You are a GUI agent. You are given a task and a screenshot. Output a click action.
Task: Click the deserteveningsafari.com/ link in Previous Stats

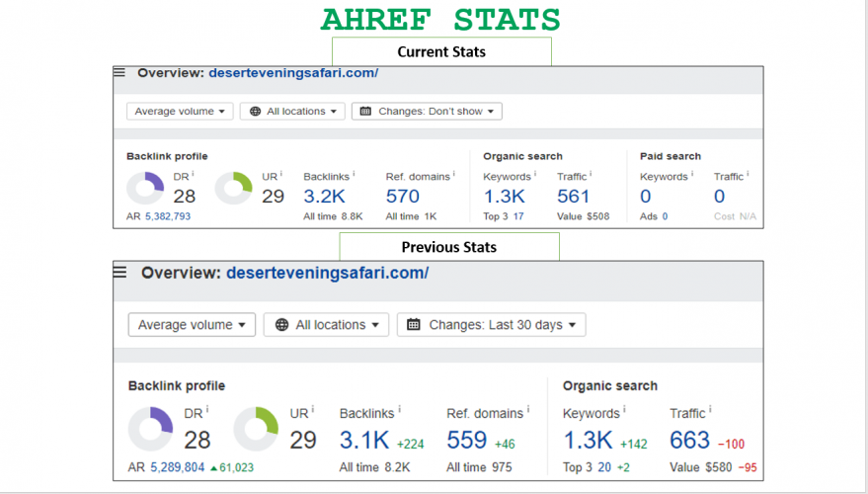[328, 273]
